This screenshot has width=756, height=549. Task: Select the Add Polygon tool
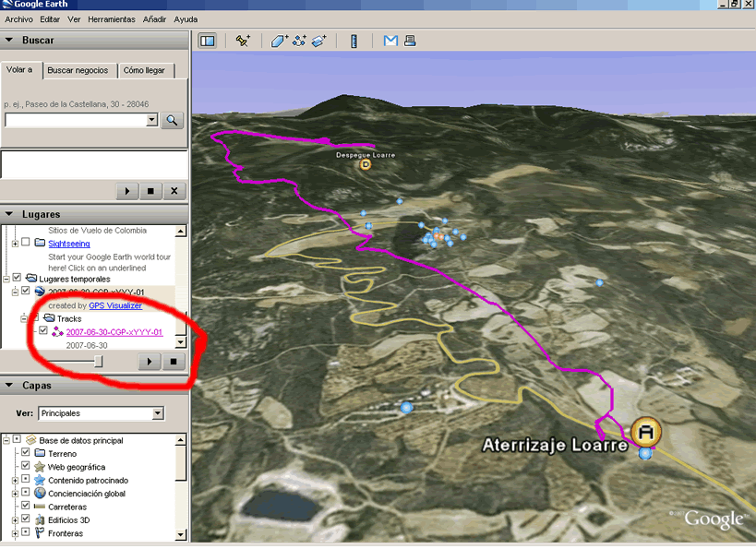tap(279, 41)
